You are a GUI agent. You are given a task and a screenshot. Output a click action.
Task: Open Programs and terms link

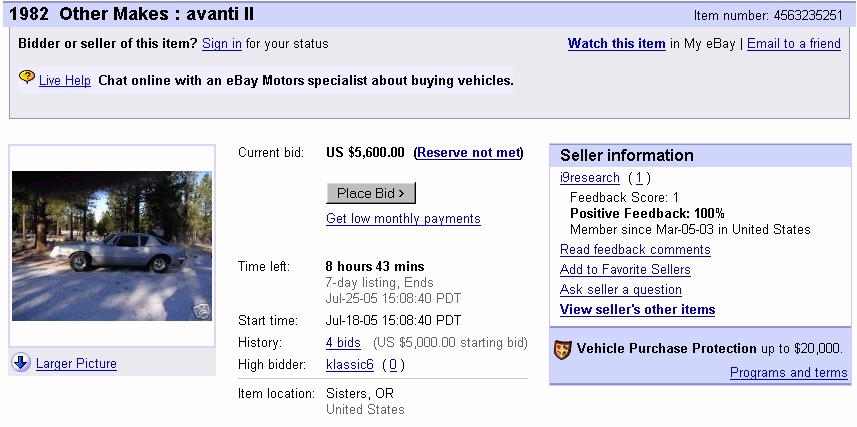click(x=788, y=373)
